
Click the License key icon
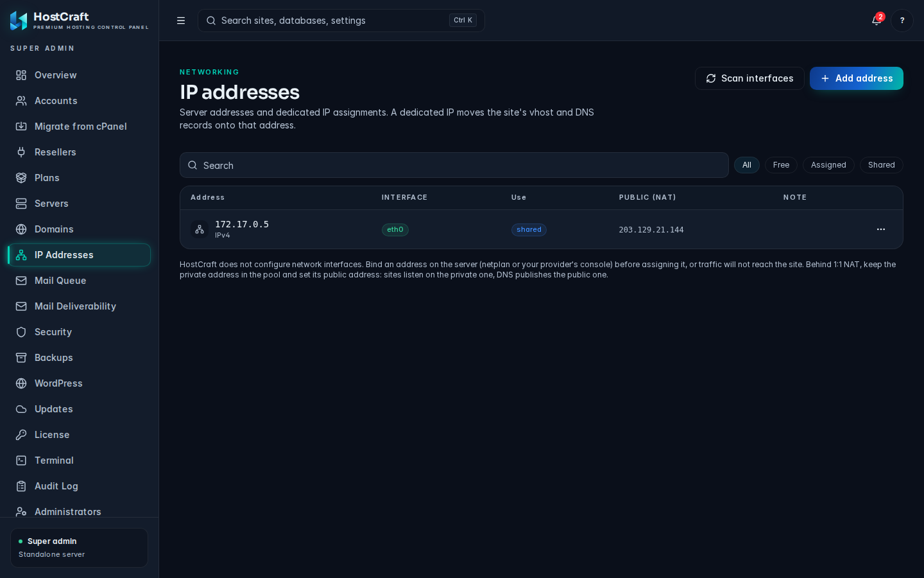[21, 435]
